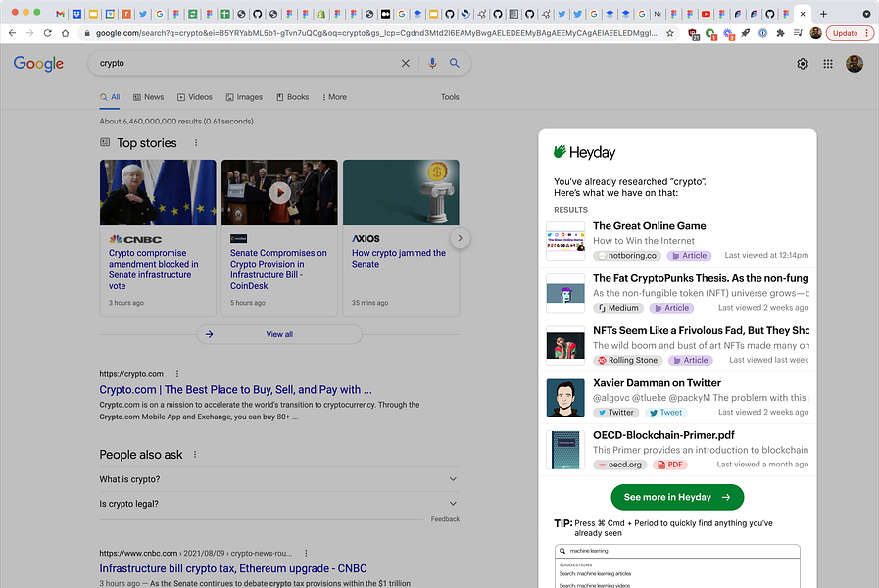Click the notboring.co source tag
Viewport: 879px width, 588px height.
627,256
